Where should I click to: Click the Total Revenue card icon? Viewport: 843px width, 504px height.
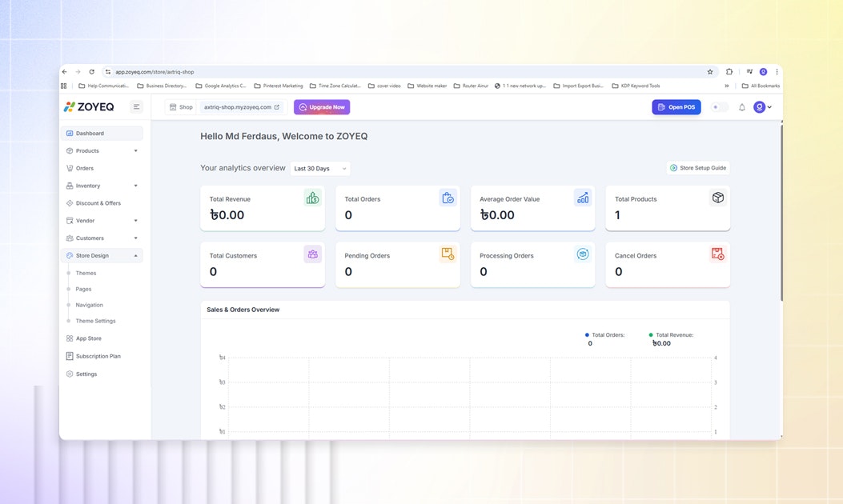[x=312, y=198]
